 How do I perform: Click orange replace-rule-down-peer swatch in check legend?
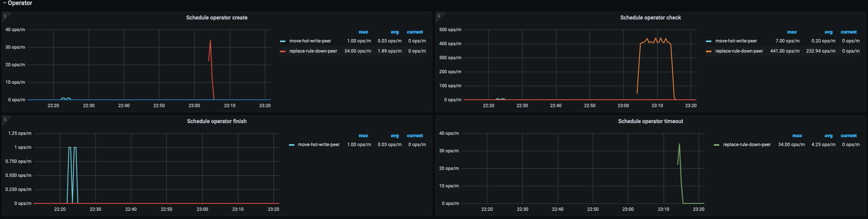click(709, 51)
